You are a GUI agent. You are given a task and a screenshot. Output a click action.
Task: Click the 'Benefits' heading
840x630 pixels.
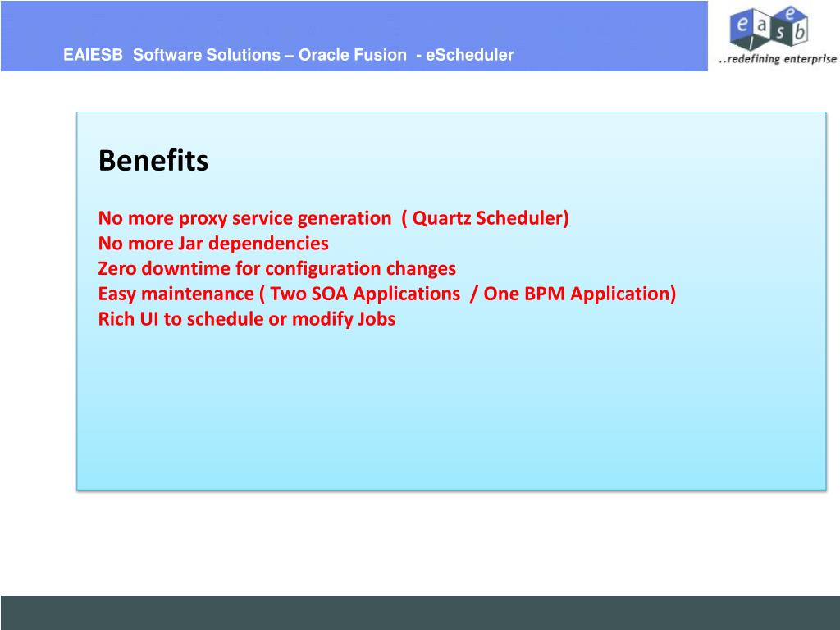pos(153,160)
